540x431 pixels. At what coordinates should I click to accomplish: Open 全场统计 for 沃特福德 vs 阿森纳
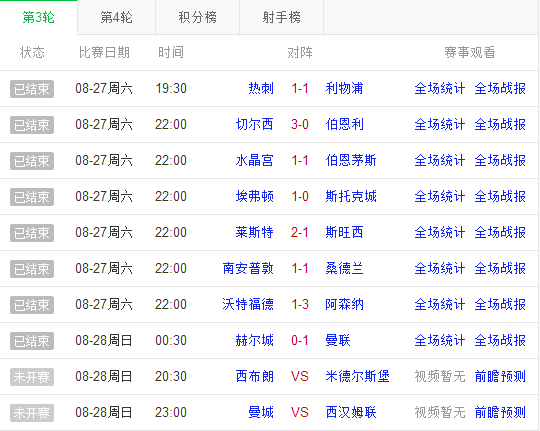coord(440,305)
